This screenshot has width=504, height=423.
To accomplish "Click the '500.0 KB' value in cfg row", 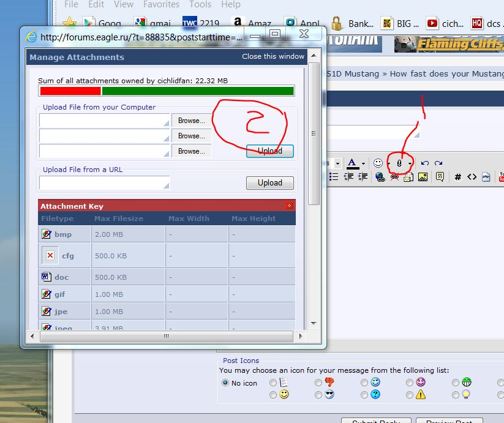I will [111, 256].
